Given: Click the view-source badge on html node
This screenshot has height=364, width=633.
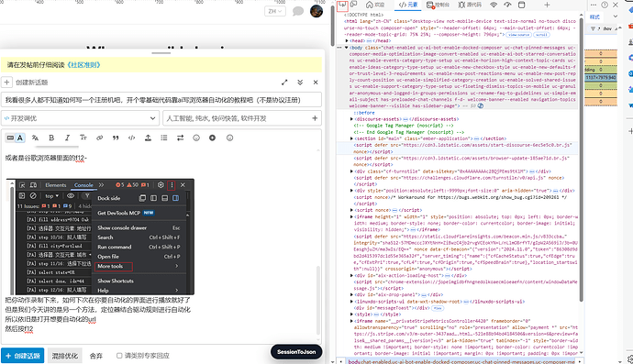Looking at the screenshot, I should point(518,35).
